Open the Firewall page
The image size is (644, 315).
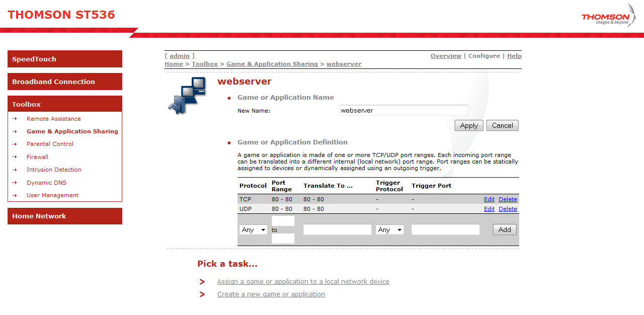coord(37,157)
